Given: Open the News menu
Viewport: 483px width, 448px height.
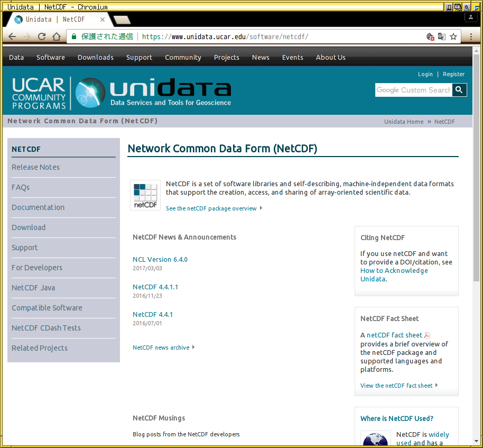Looking at the screenshot, I should click(x=261, y=57).
